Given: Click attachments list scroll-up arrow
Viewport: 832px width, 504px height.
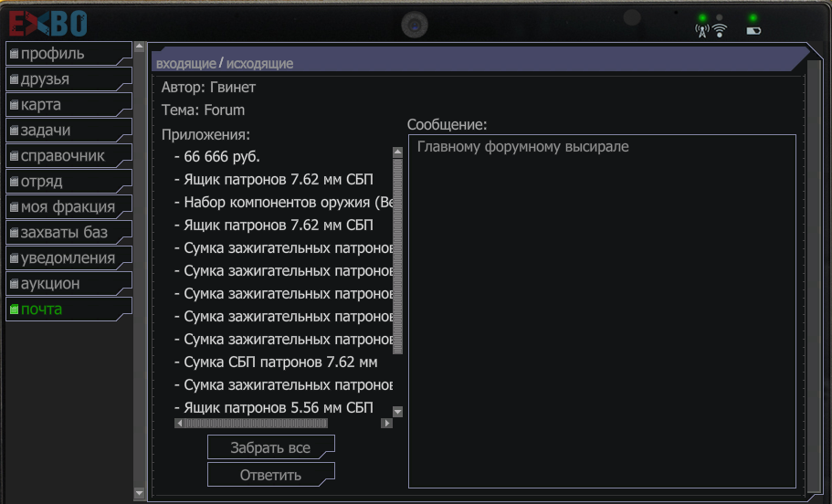Looking at the screenshot, I should (x=397, y=153).
